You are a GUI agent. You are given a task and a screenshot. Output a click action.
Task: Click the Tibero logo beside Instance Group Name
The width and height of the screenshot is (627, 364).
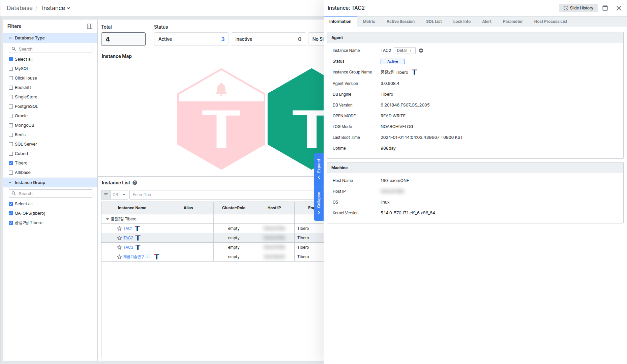pyautogui.click(x=414, y=72)
